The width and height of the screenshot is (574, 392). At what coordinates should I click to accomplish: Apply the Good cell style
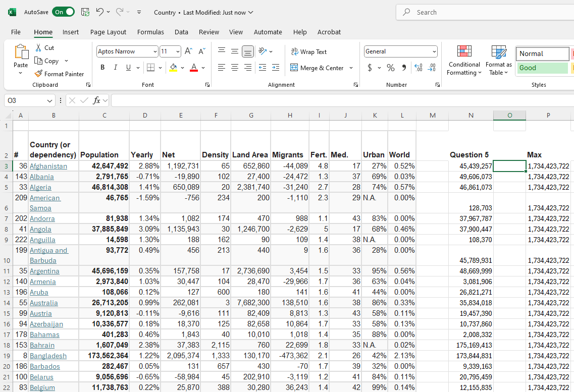[x=542, y=68]
